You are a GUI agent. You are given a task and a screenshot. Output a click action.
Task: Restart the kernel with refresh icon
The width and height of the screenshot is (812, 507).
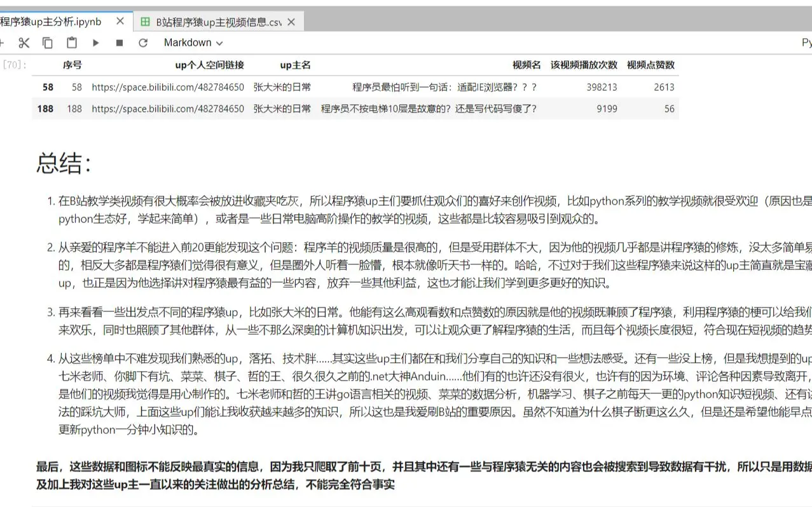(143, 43)
